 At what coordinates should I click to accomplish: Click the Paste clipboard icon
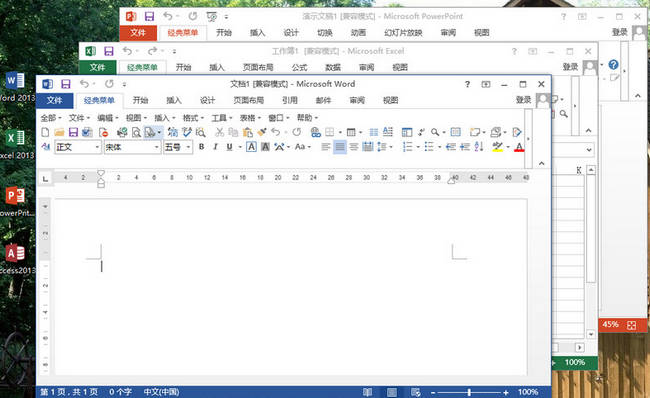(247, 132)
